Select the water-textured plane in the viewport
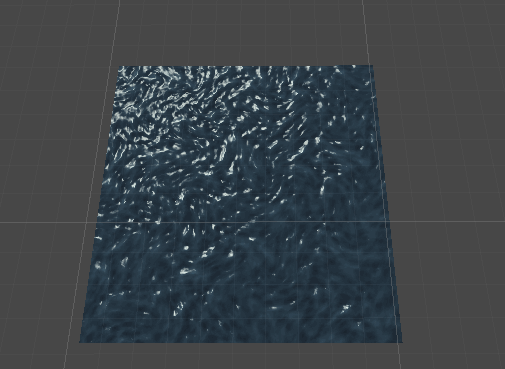Viewport: 505px width, 369px height. (241, 204)
